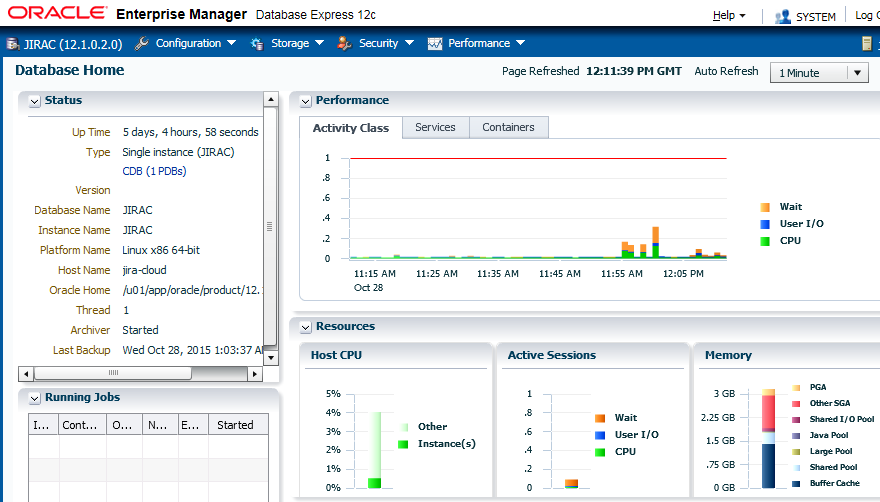The width and height of the screenshot is (880, 502).
Task: Click the Platform Name value Linux x86 64-bit
Action: 161,250
